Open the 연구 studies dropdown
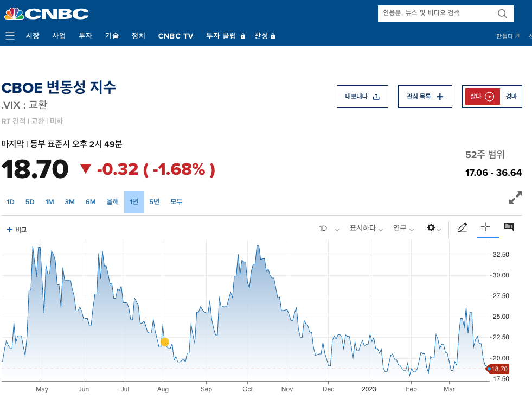Viewport: 532px width, 405px height. pos(403,229)
